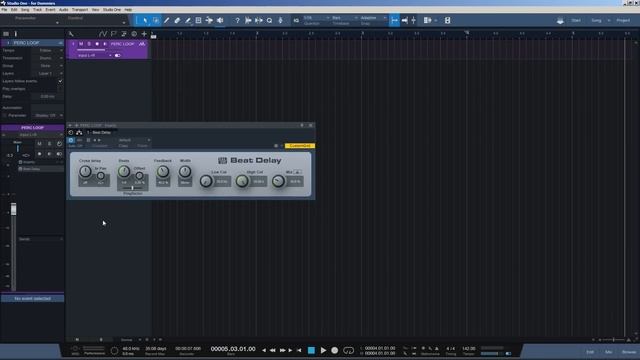The width and height of the screenshot is (640, 360).
Task: Toggle the Snap icon in toolbar
Action: click(x=394, y=20)
